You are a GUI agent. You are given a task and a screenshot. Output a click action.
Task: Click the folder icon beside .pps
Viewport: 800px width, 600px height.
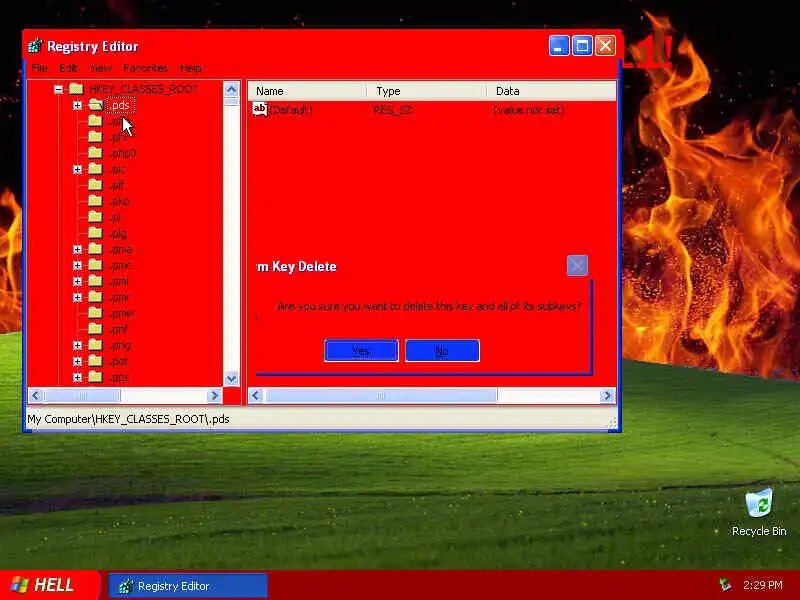coord(95,377)
